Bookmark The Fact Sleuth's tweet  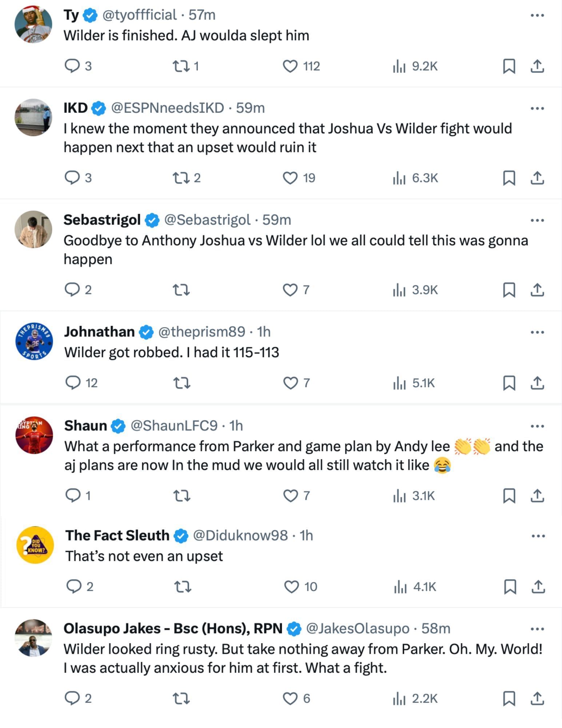click(509, 586)
